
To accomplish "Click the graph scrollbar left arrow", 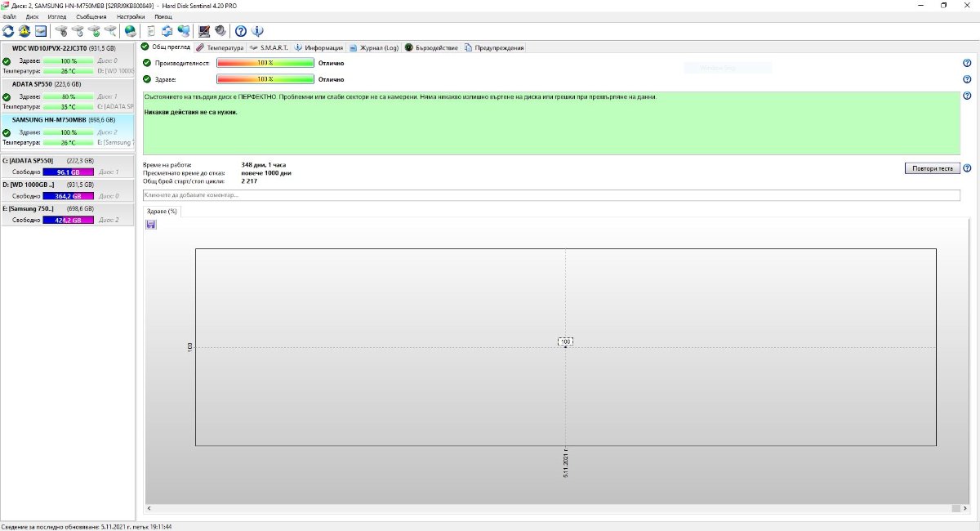I will click(149, 508).
